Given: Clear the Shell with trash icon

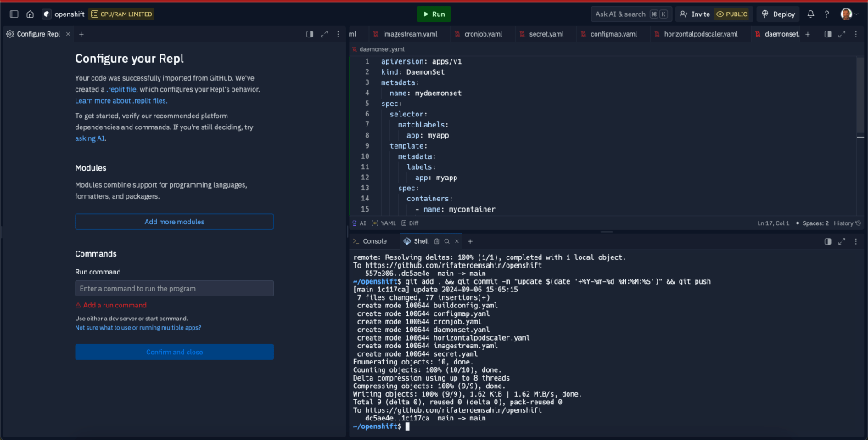Looking at the screenshot, I should click(437, 241).
